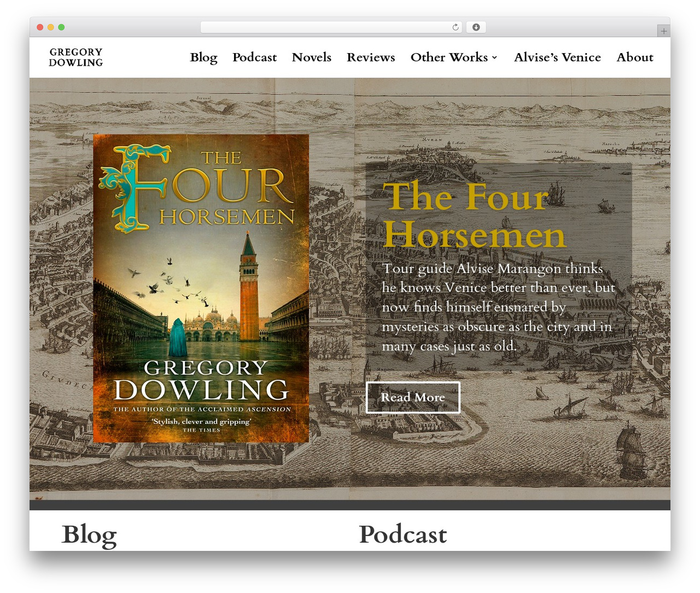Click the red close window button
Image resolution: width=700 pixels, height=593 pixels.
pos(40,27)
